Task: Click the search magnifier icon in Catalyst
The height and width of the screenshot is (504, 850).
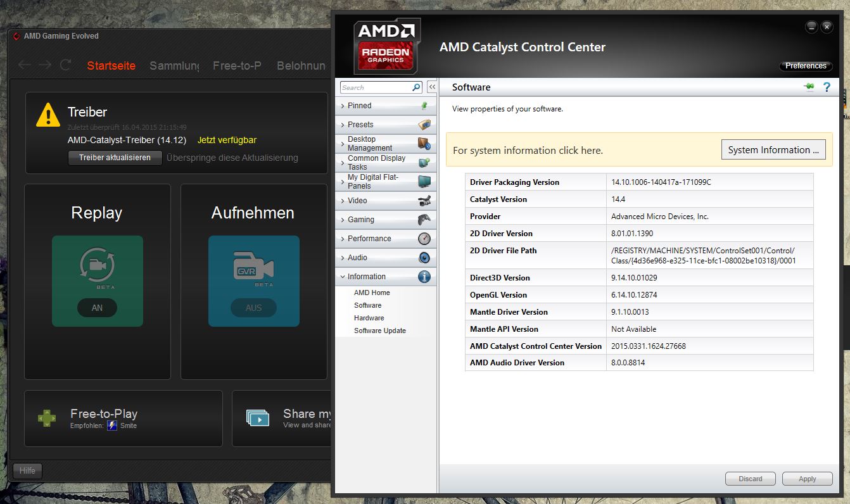Action: [x=416, y=87]
